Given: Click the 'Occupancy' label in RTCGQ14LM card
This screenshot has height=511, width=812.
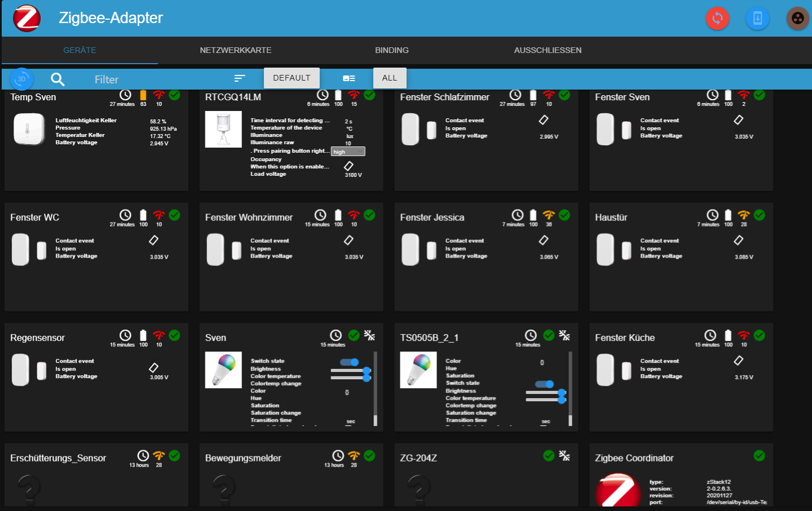Looking at the screenshot, I should (266, 159).
